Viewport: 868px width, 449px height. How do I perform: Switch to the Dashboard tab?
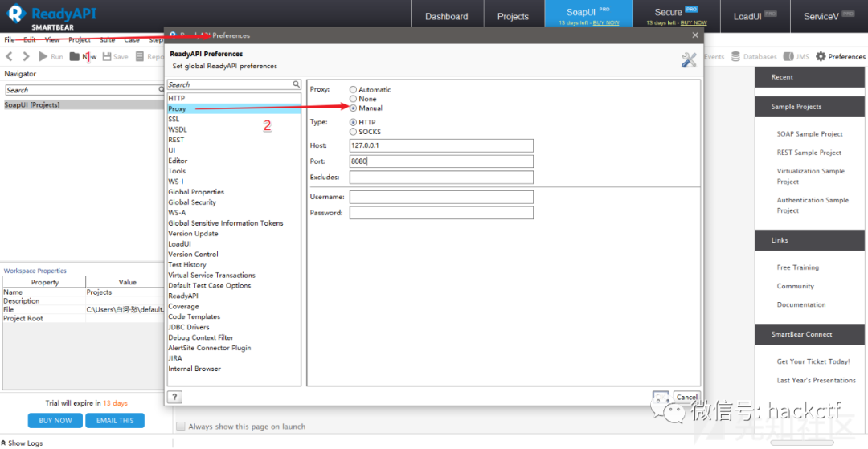(447, 16)
